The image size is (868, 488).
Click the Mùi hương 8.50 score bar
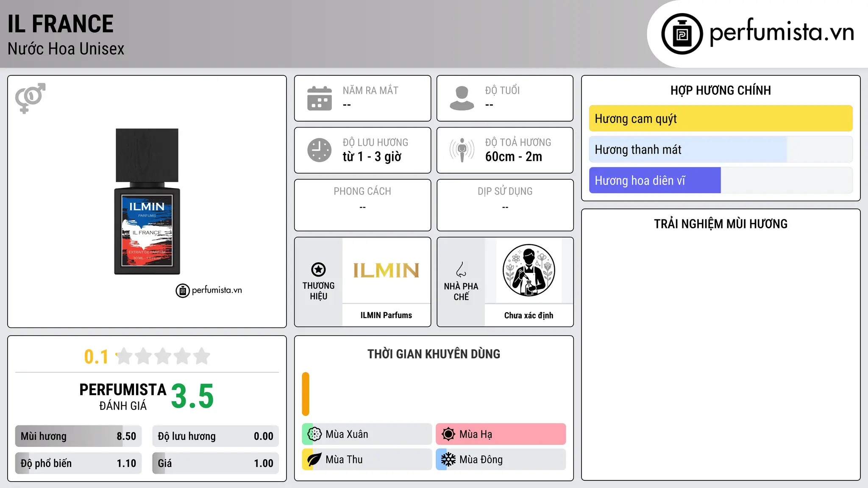tap(78, 436)
